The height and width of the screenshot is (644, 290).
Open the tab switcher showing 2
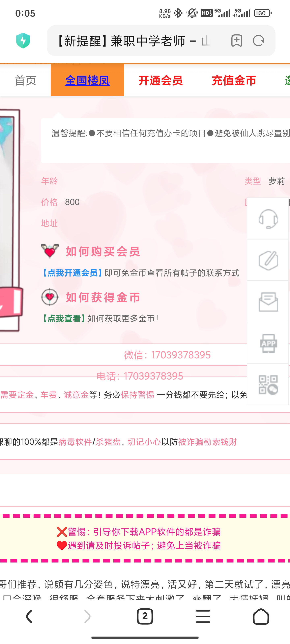[x=145, y=616]
